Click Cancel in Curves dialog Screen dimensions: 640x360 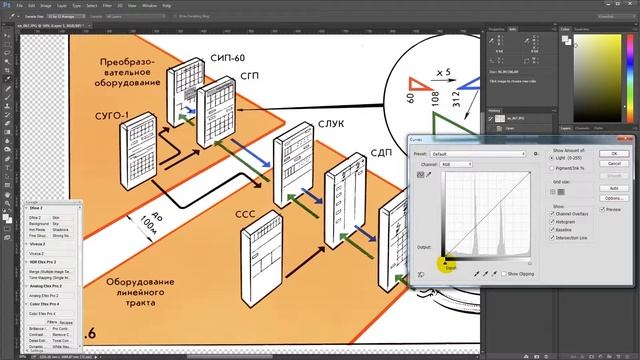pyautogui.click(x=614, y=163)
